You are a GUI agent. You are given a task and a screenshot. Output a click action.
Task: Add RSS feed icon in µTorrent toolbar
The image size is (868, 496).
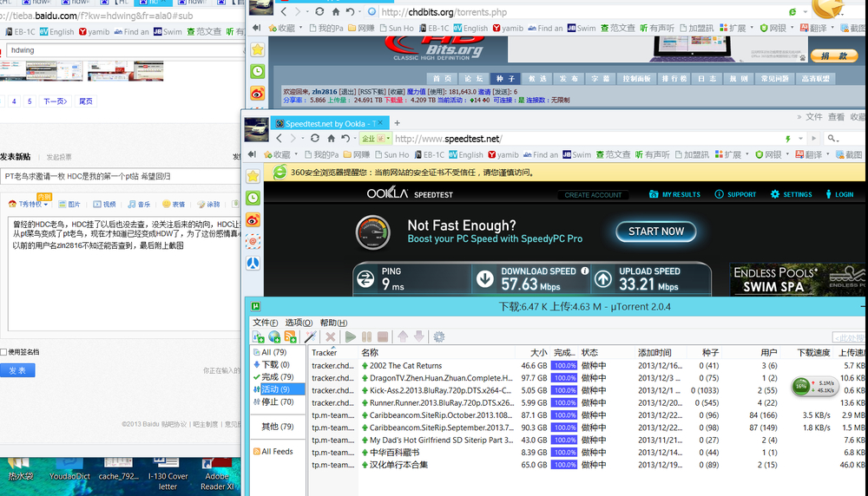[x=290, y=336]
